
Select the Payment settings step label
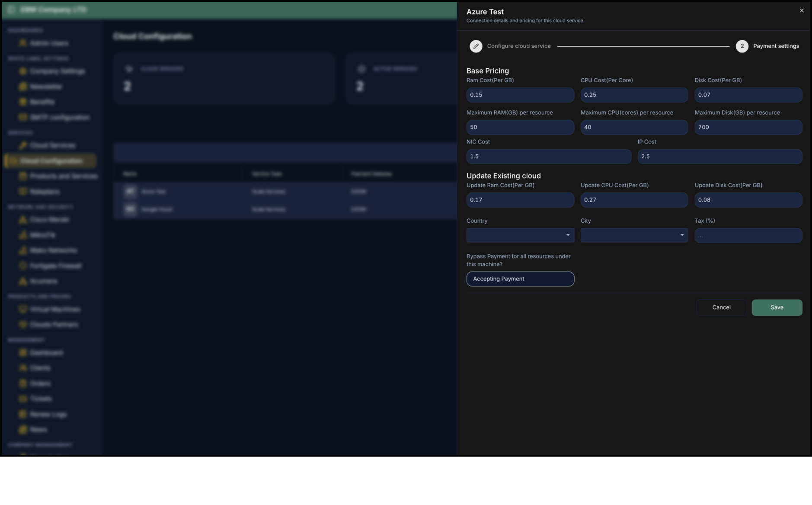click(776, 46)
